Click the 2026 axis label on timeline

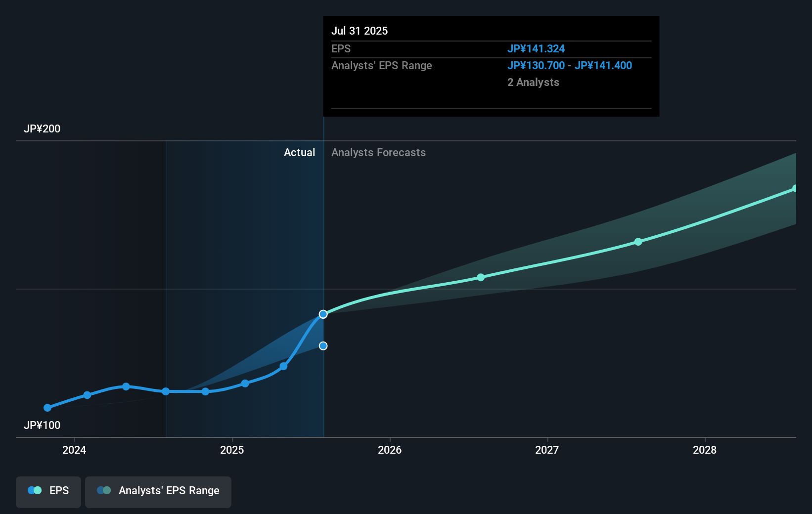tap(390, 450)
